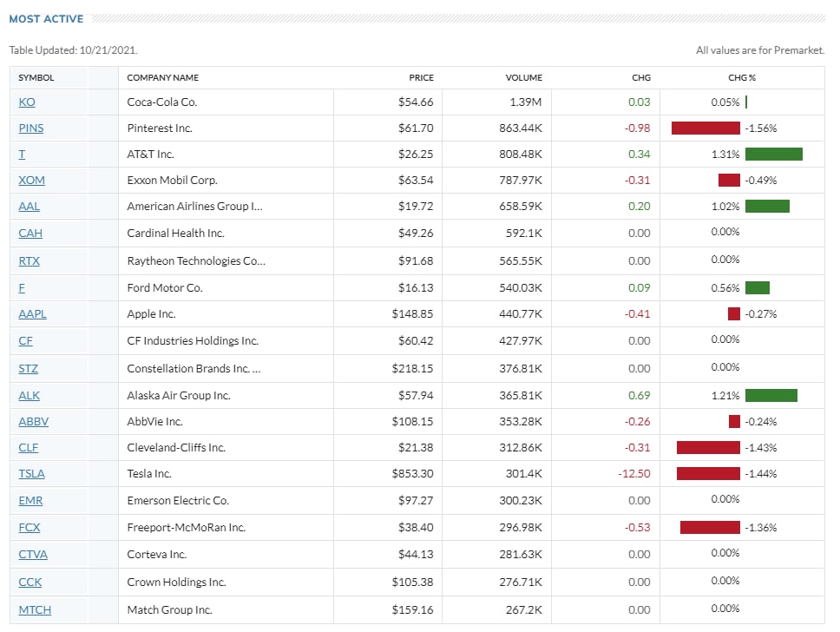Select the Corteva Inc. company name

coord(157,554)
